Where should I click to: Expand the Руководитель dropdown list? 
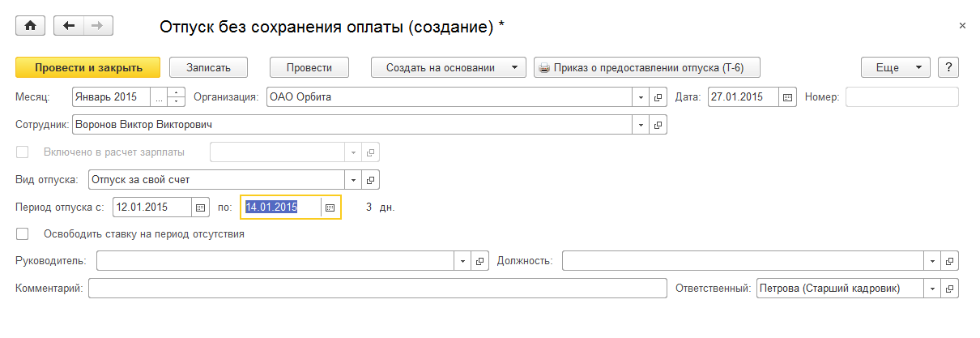pos(462,261)
